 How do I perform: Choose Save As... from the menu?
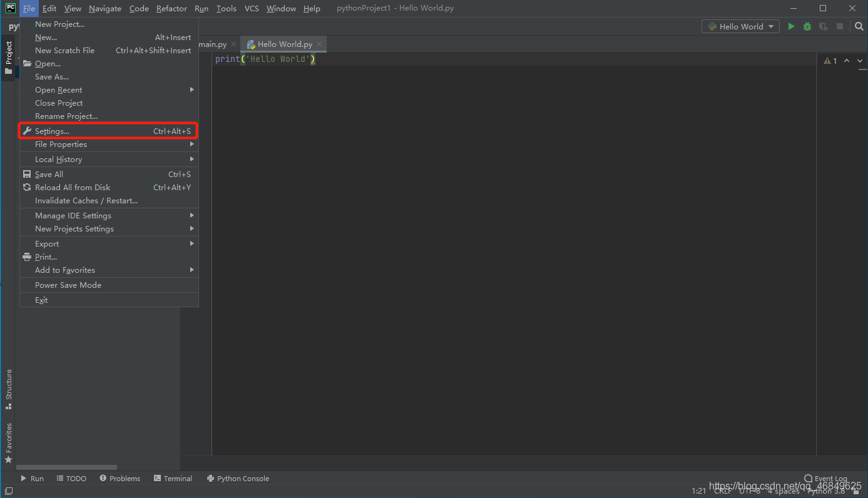point(109,77)
